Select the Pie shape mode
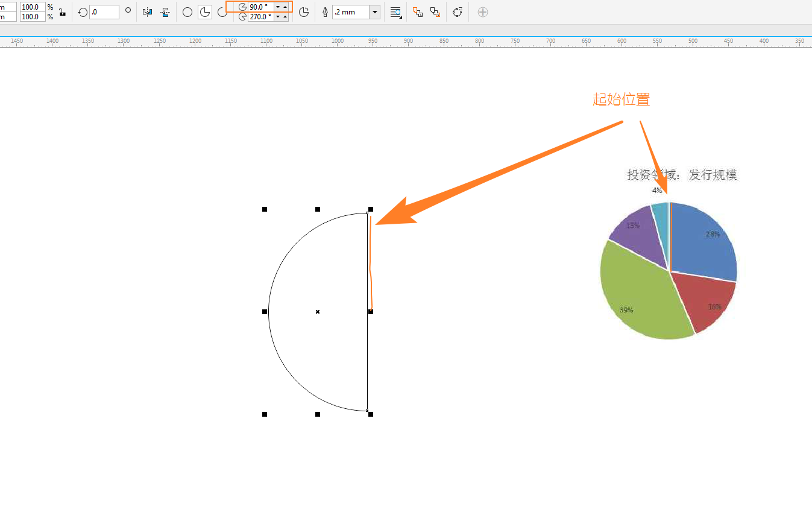The image size is (812, 515). click(x=205, y=12)
